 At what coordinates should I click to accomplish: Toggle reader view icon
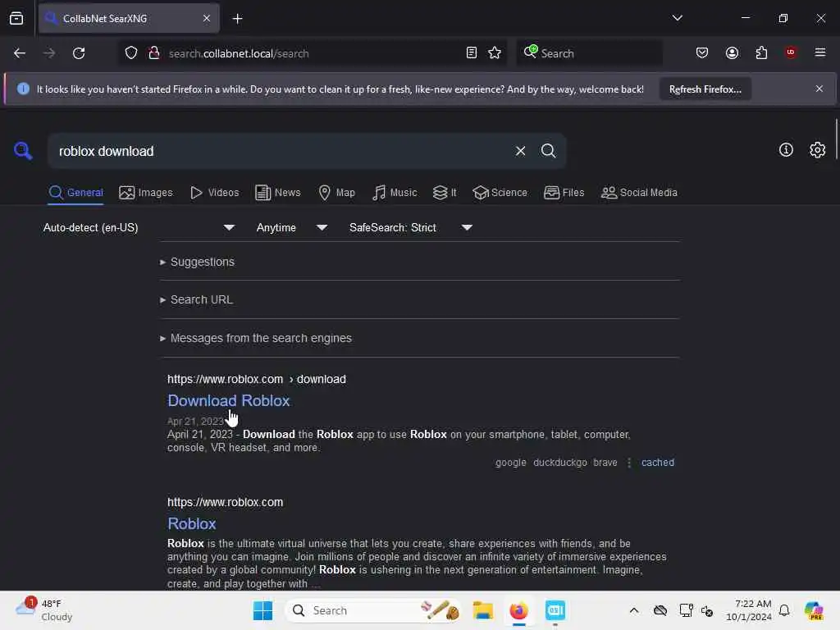(x=472, y=53)
